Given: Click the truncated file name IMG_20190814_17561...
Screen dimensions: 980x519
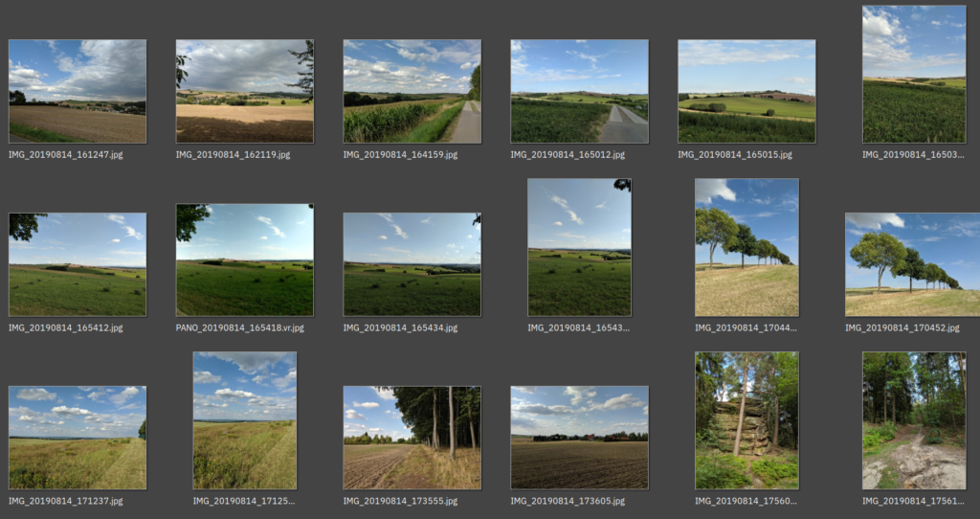Looking at the screenshot, I should coord(913,501).
